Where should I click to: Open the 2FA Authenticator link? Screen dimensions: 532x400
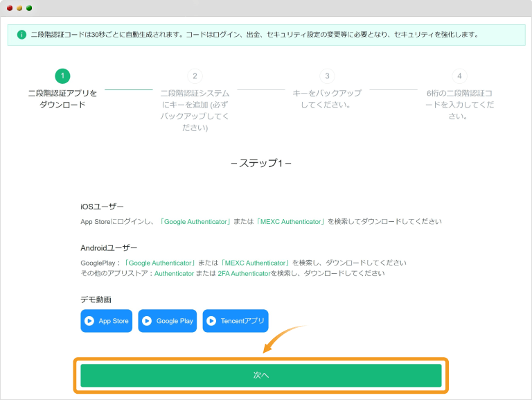244,274
